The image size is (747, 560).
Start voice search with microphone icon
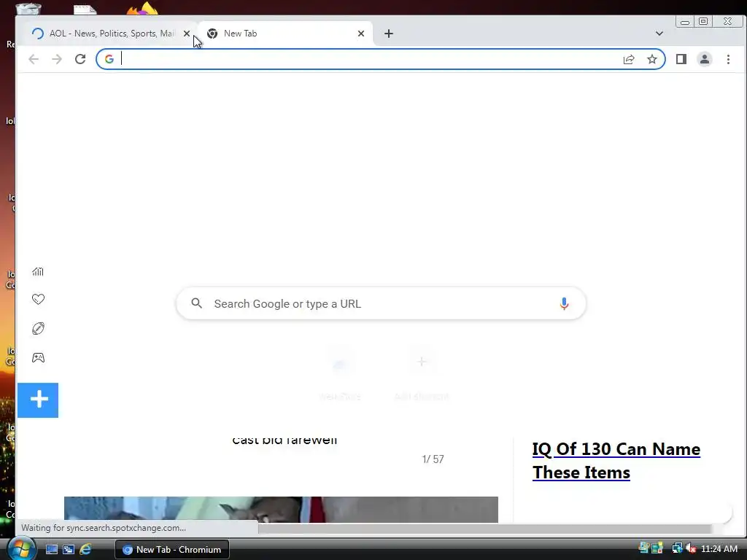point(564,303)
